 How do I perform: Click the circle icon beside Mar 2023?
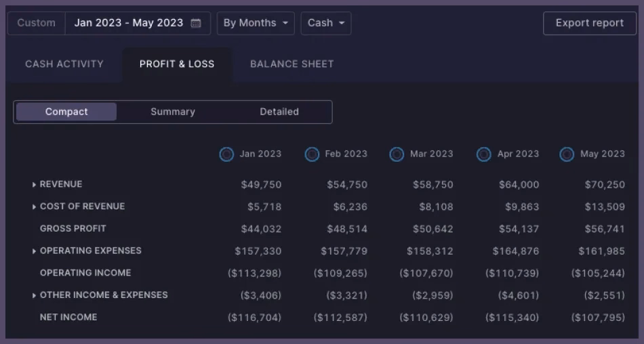[x=397, y=154]
